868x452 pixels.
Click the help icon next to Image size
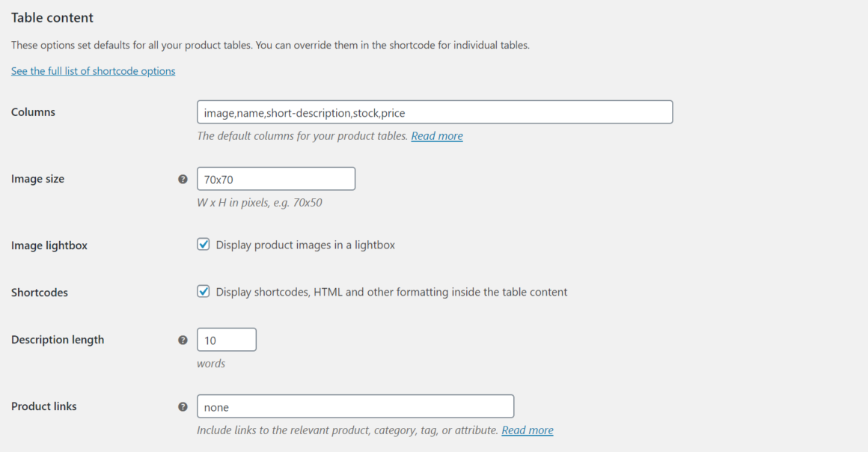183,180
